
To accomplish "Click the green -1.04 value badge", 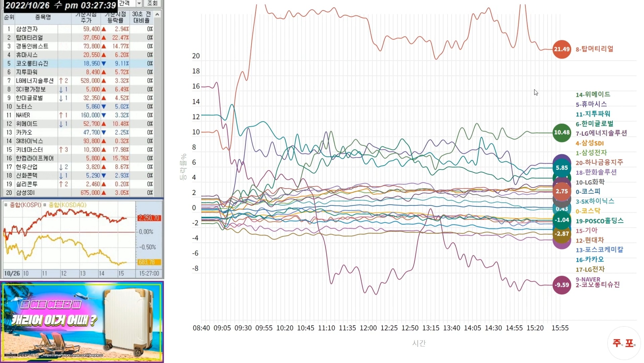I will click(562, 220).
